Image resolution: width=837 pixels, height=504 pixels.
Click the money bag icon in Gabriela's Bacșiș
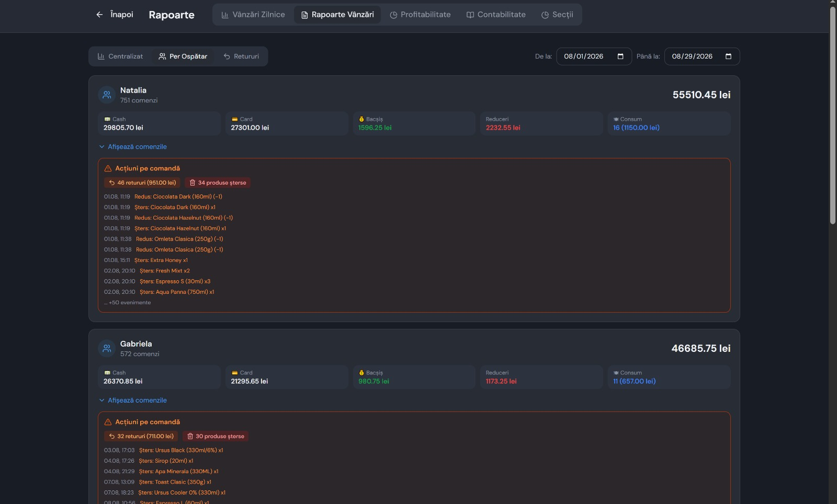click(361, 373)
